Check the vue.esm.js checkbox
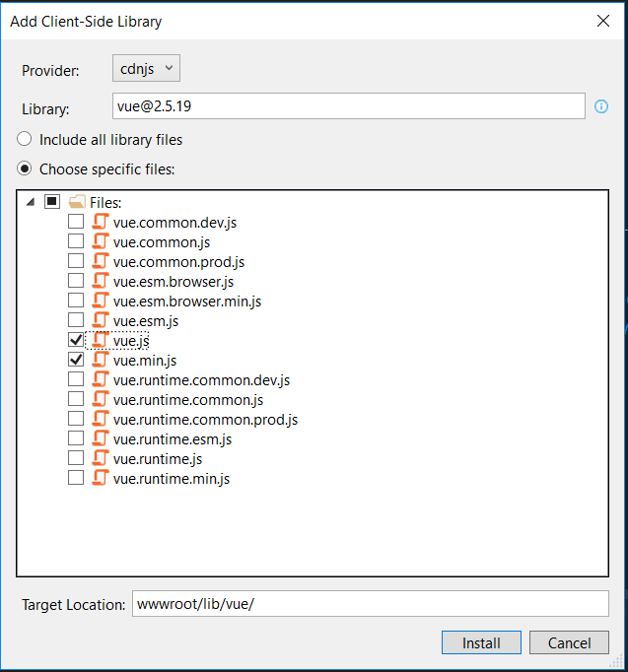The height and width of the screenshot is (672, 628). (76, 320)
